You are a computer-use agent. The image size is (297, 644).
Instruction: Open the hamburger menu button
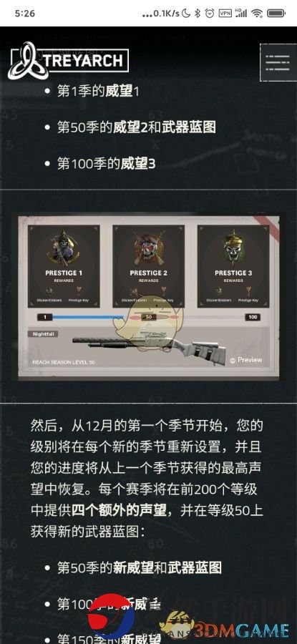(278, 62)
